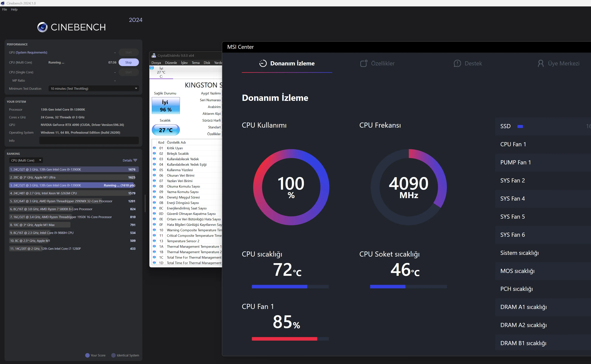The image size is (591, 364).
Task: Open the İşlev menu in CrystalDiskInfo
Action: point(184,63)
